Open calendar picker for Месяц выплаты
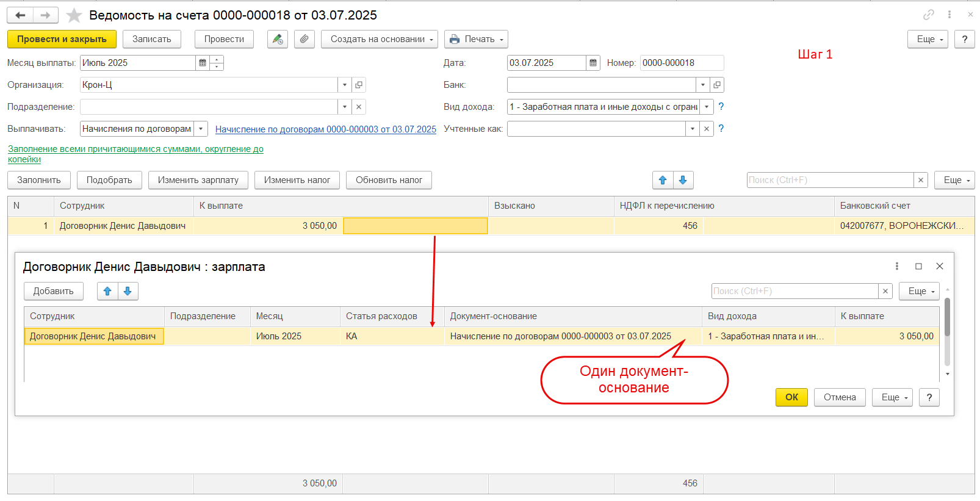Viewport: 980px width, 501px height. (x=203, y=63)
